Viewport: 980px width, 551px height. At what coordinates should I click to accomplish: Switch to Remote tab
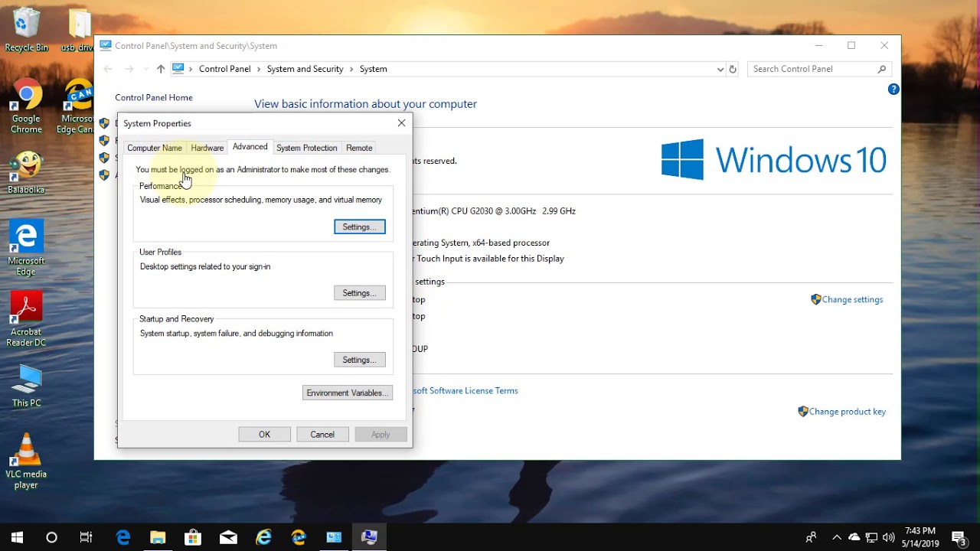[x=359, y=148]
